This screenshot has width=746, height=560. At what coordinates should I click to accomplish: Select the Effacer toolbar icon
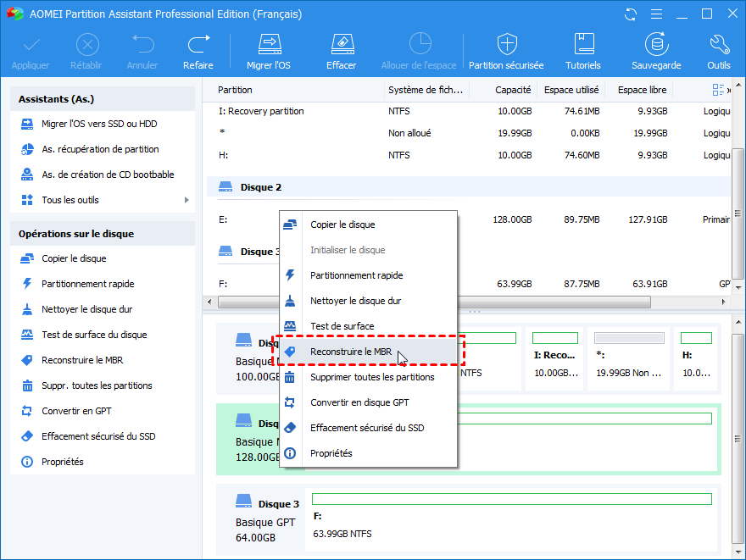pyautogui.click(x=341, y=44)
